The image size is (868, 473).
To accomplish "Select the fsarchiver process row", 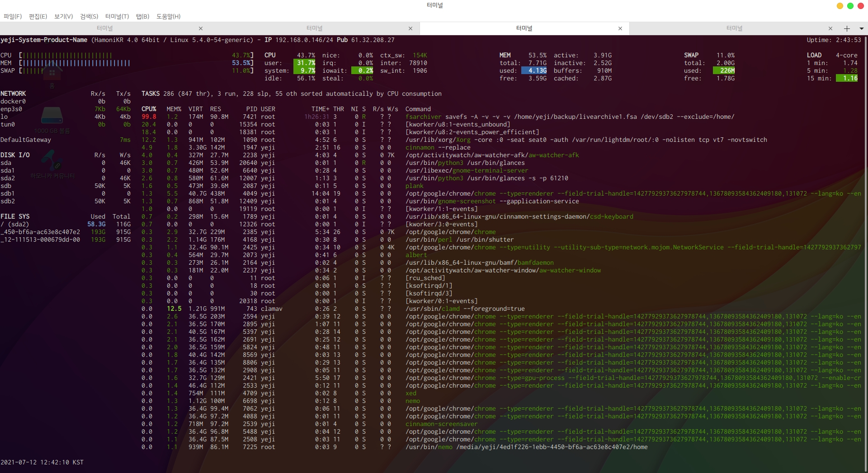I will tap(423, 117).
